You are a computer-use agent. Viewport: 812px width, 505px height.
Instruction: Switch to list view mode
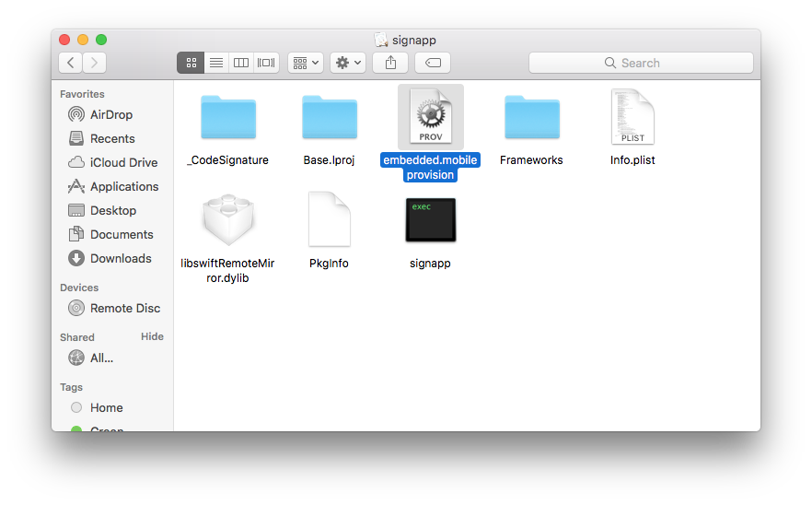216,63
